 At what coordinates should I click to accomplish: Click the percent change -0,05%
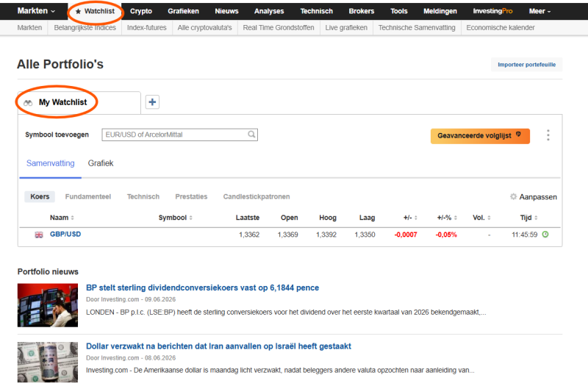click(446, 235)
